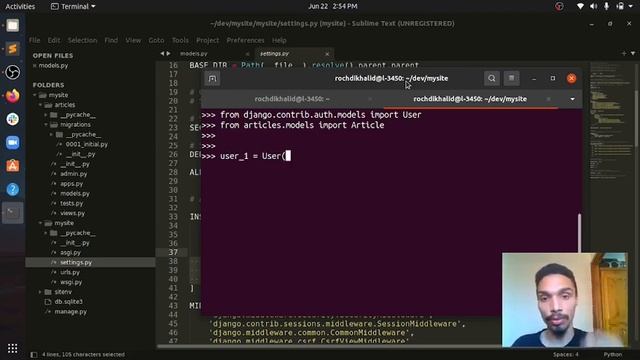Screen dimensions: 640x360
Task: Select the Terminal icon in the dock
Action: (x=13, y=213)
